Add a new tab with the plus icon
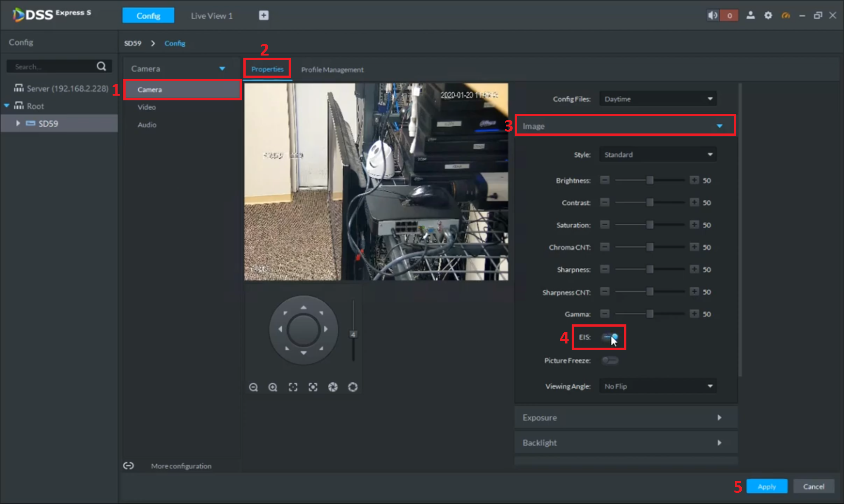 263,15
